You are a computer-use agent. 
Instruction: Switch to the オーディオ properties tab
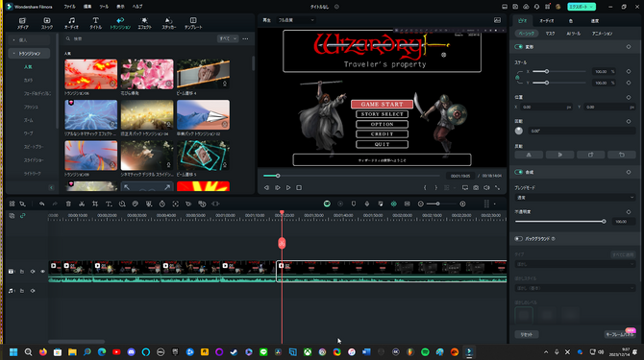pyautogui.click(x=547, y=20)
